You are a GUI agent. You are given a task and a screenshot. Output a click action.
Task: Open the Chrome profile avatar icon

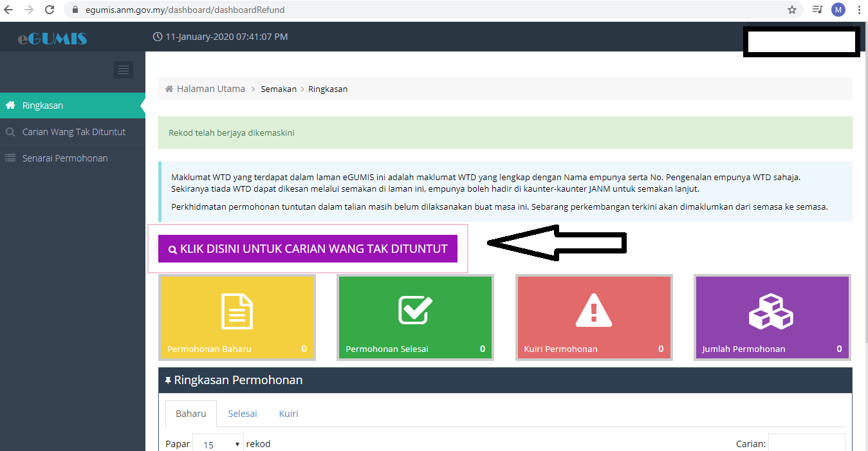[838, 10]
